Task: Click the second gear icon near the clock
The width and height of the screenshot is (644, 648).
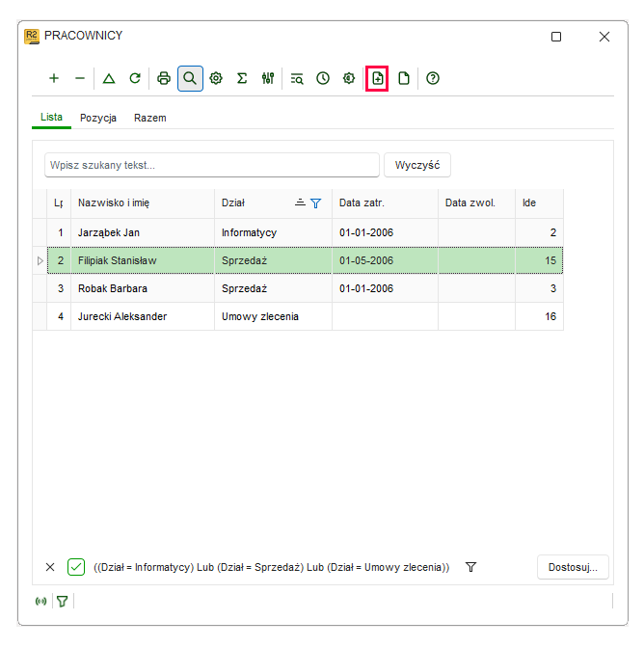Action: (x=349, y=78)
